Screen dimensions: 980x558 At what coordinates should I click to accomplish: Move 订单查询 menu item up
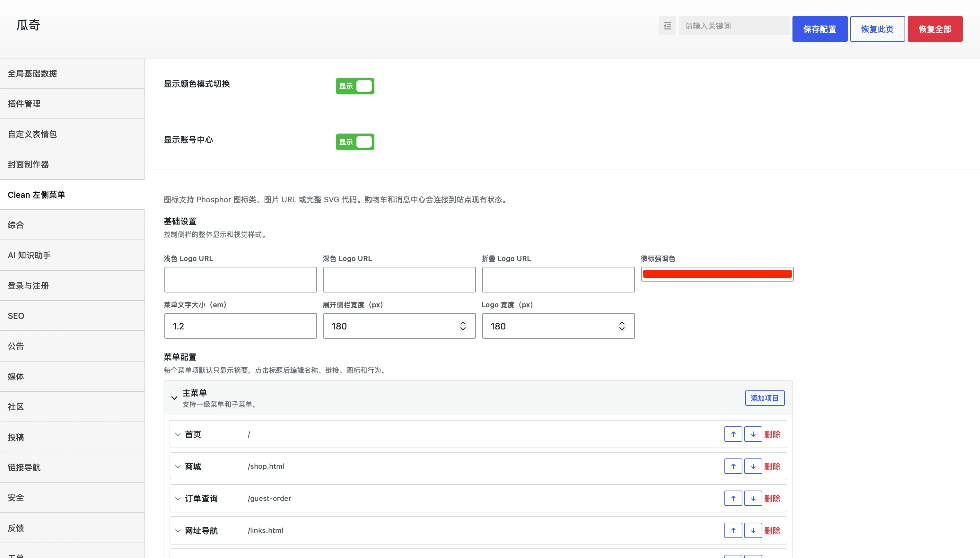[733, 499]
